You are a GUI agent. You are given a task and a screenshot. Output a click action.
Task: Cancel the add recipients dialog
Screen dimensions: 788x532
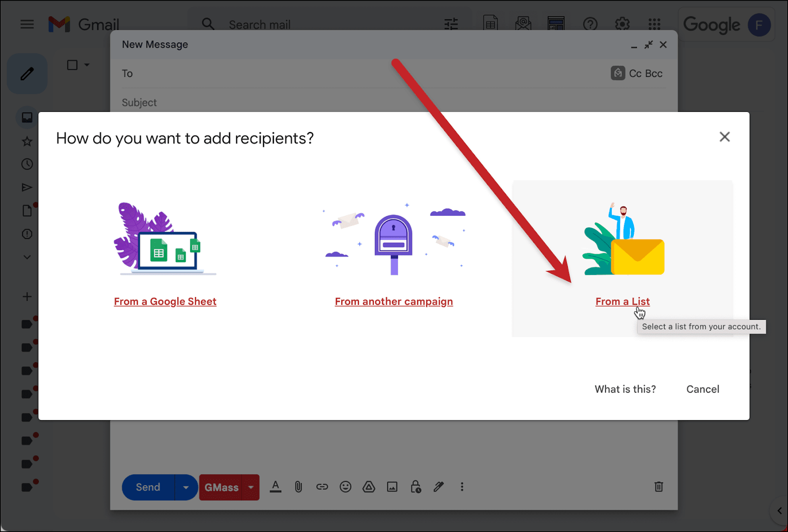tap(703, 389)
